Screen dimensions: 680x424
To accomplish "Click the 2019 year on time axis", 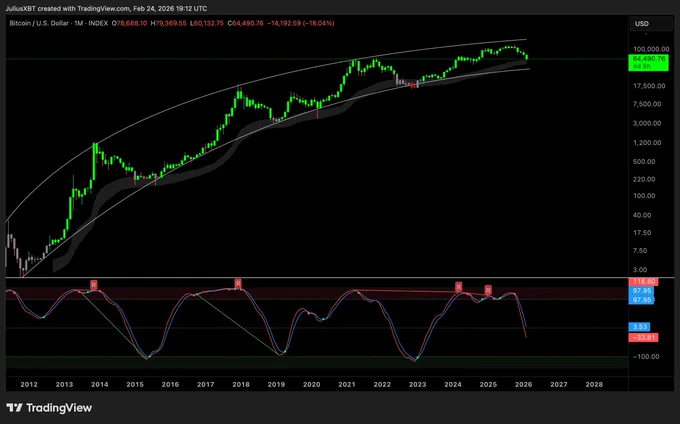I will pos(276,384).
